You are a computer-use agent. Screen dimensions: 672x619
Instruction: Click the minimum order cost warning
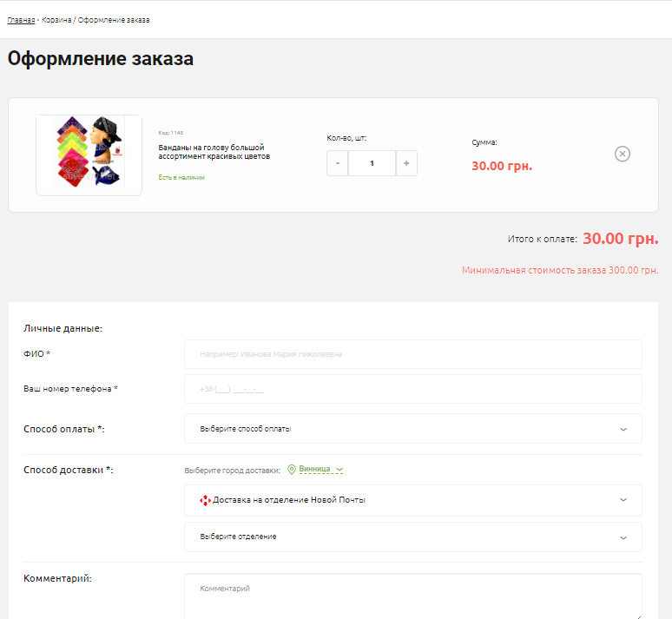point(560,270)
